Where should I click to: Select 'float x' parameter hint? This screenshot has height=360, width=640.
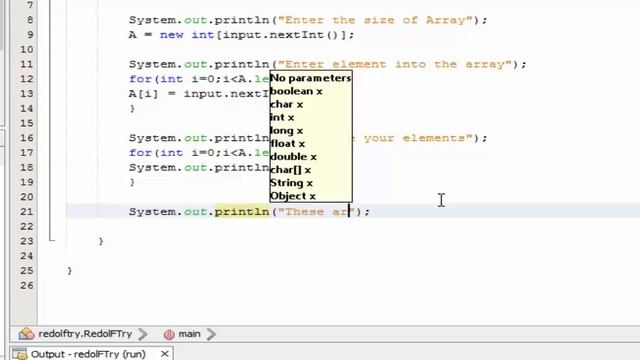288,143
